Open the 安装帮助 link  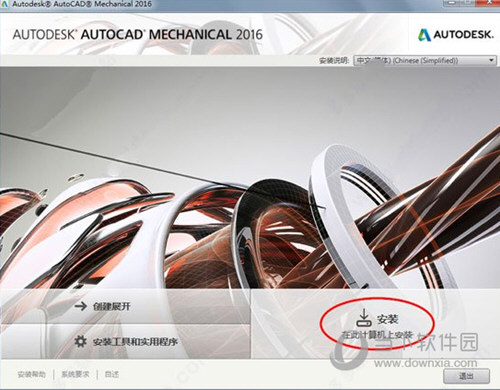[x=31, y=374]
